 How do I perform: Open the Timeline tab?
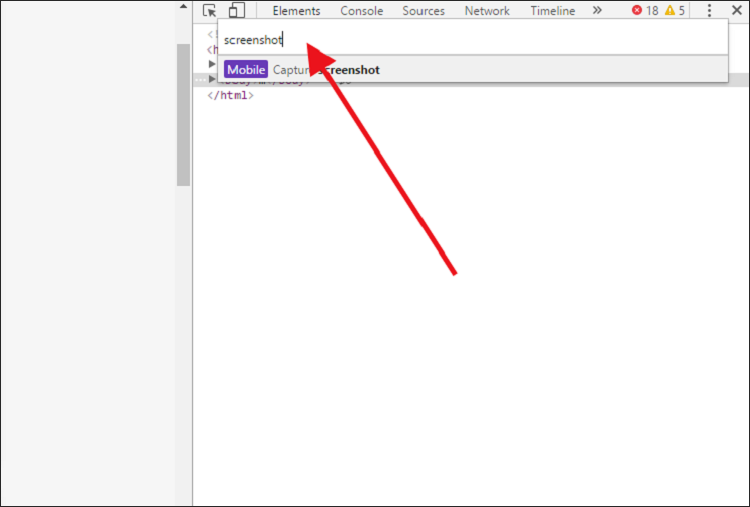(x=552, y=11)
